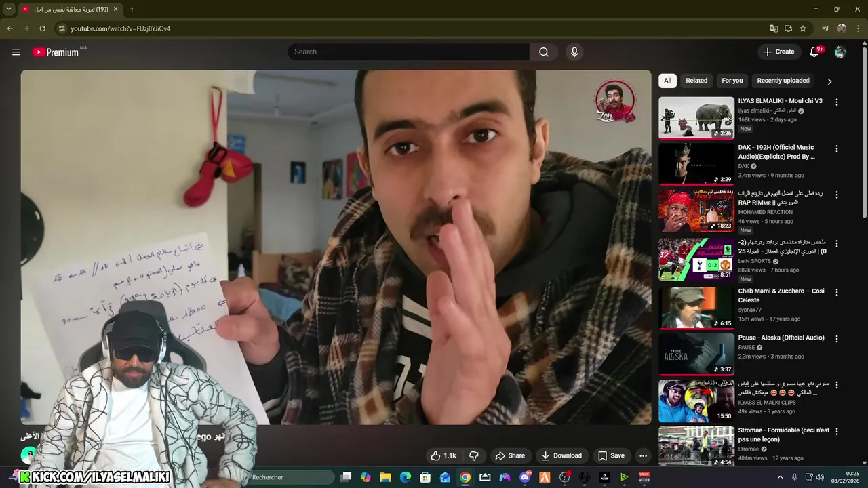The width and height of the screenshot is (868, 488).
Task: Open options for beIN SPORTS video
Action: (x=836, y=243)
